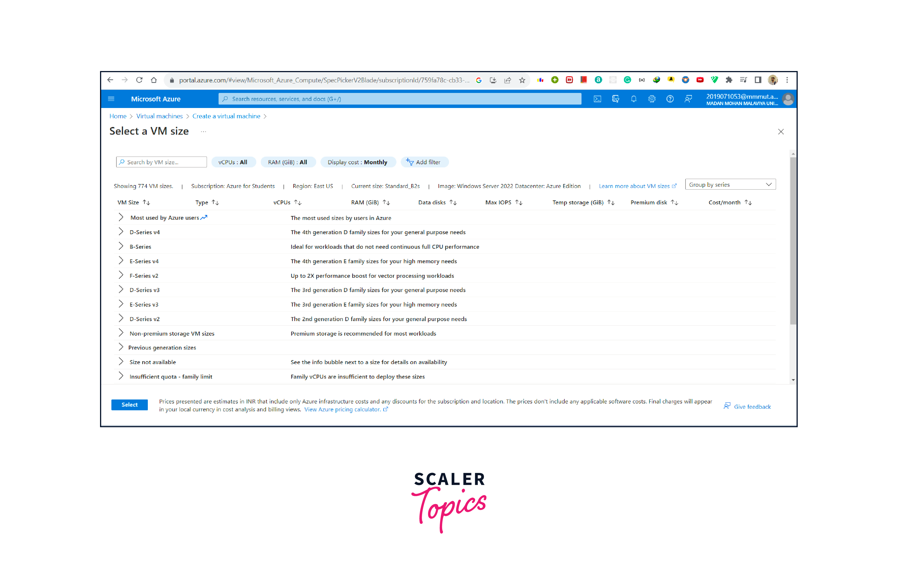Open Azure Cloud Shell icon
This screenshot has width=898, height=588.
coord(597,99)
